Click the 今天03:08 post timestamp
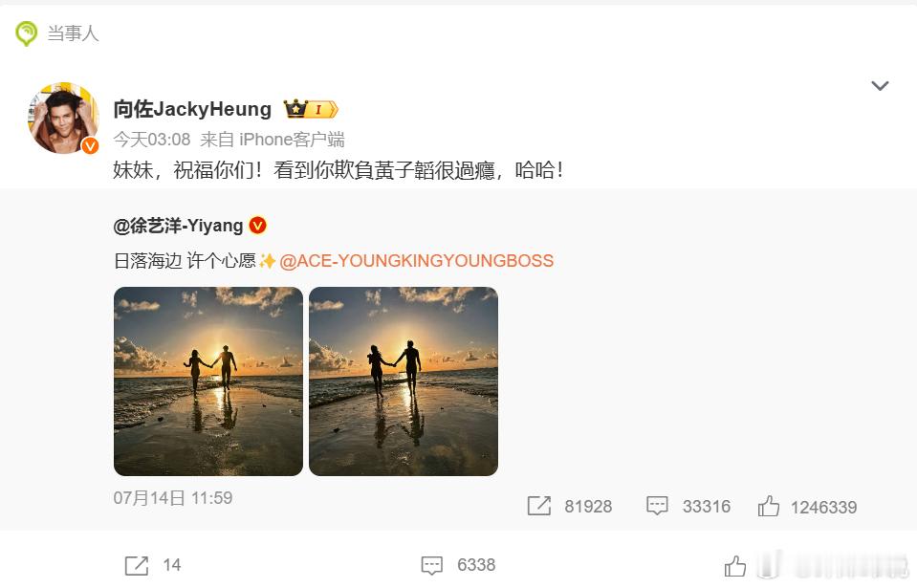This screenshot has height=588, width=917. tap(152, 140)
